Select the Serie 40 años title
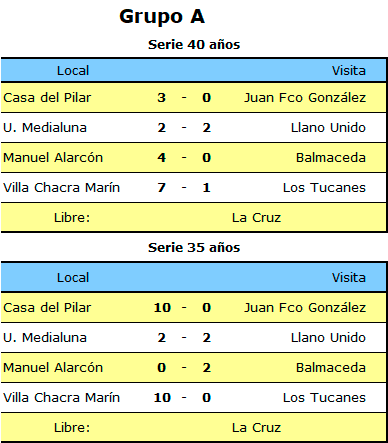 [194, 45]
